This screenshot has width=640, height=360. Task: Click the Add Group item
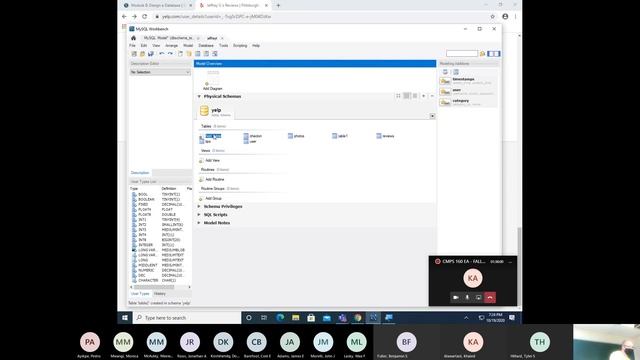pyautogui.click(x=210, y=198)
